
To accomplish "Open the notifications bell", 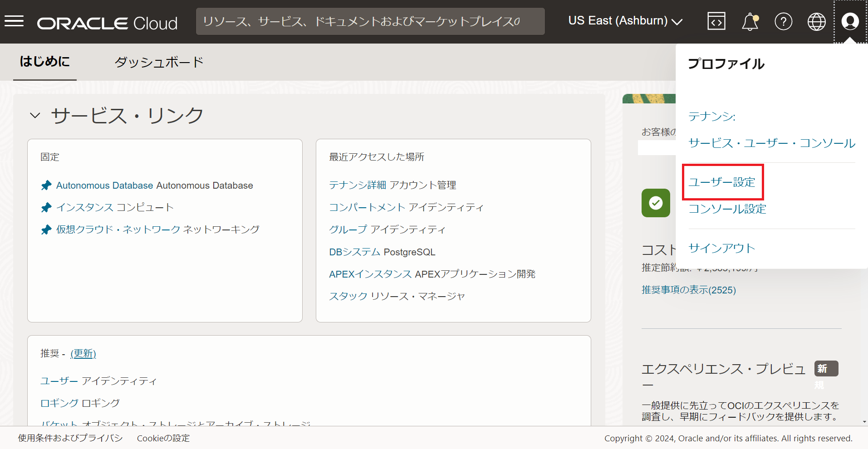I will pyautogui.click(x=750, y=21).
